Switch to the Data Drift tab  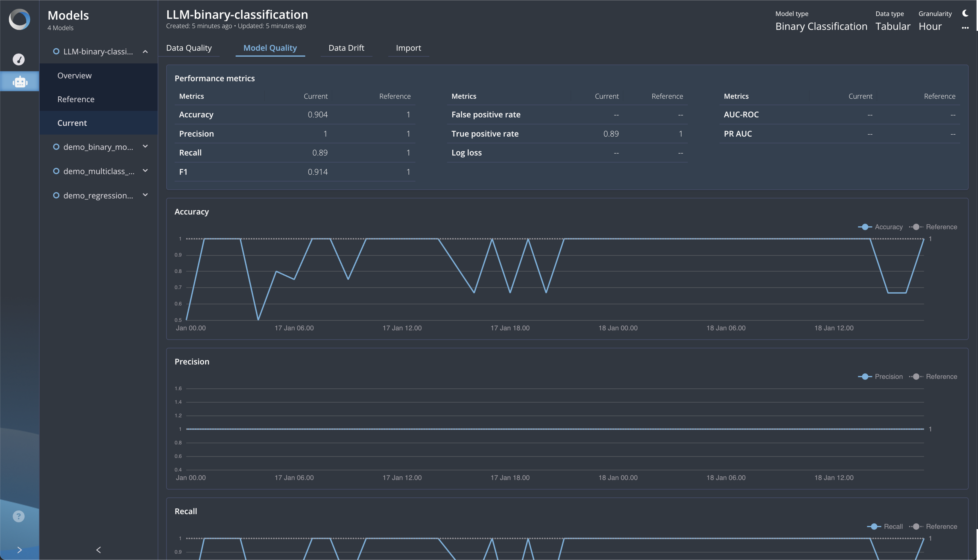346,48
